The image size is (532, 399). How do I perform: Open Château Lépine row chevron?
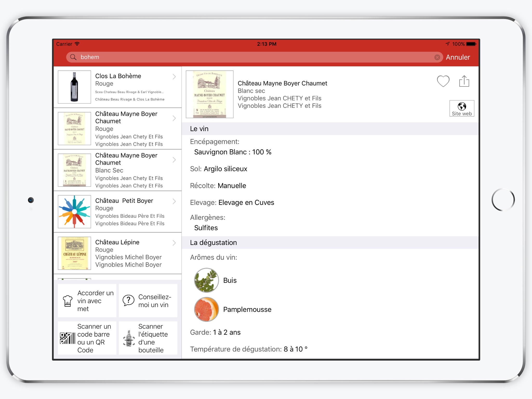click(174, 243)
